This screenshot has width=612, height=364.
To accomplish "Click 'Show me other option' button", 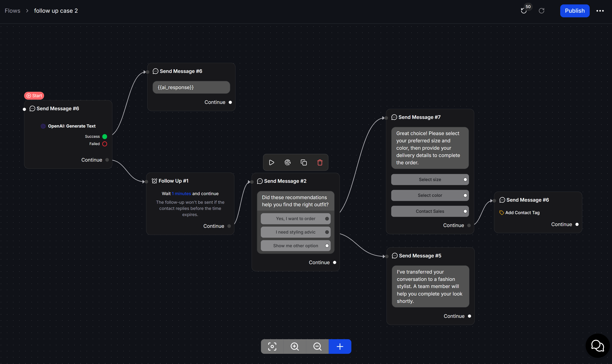I will coord(296,246).
